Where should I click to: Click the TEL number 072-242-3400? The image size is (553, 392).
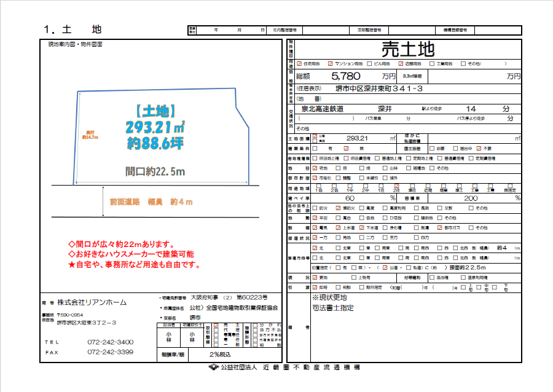(x=111, y=342)
